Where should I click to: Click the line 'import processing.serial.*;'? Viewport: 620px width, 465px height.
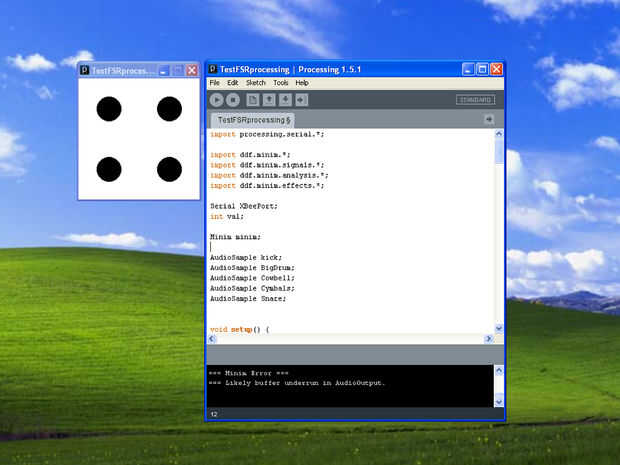click(x=267, y=134)
